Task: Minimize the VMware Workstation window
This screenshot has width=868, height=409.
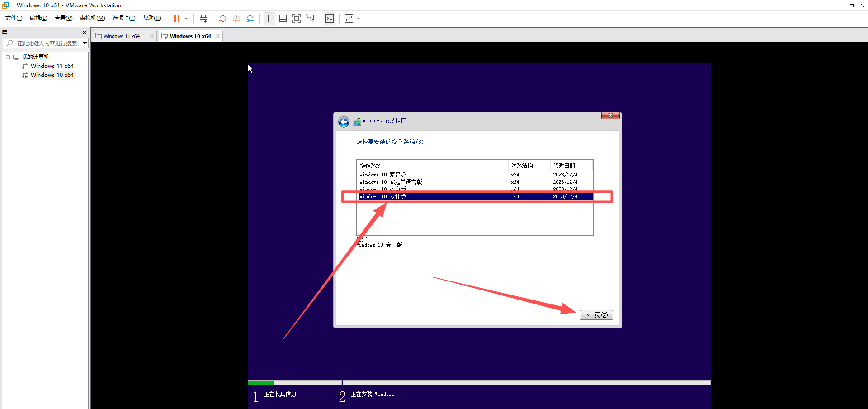Action: tap(841, 5)
